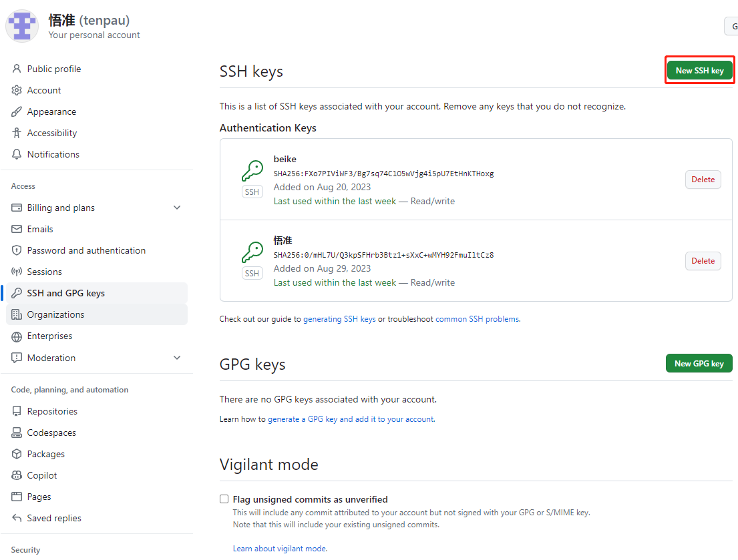Click the Account gear icon
Image resolution: width=738 pixels, height=560 pixels.
click(x=17, y=90)
